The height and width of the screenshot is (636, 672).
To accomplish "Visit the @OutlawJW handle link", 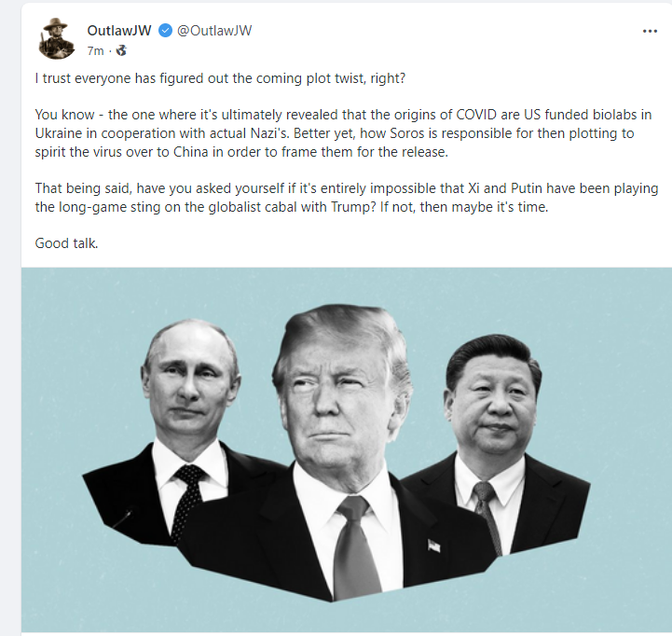I will click(x=214, y=31).
